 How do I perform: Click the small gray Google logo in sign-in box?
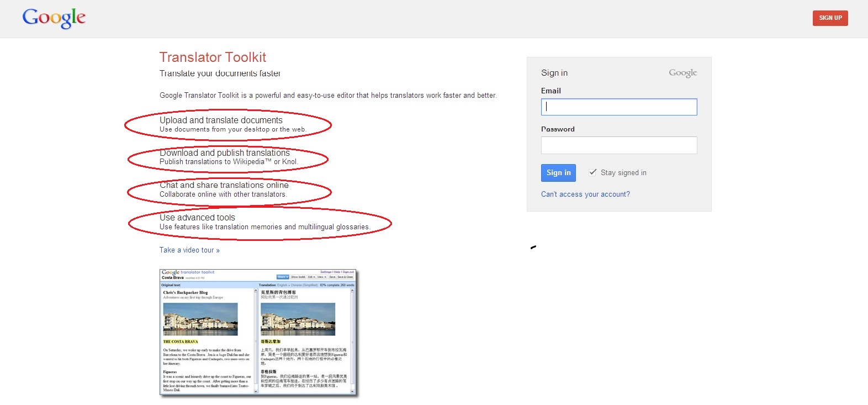pos(682,73)
